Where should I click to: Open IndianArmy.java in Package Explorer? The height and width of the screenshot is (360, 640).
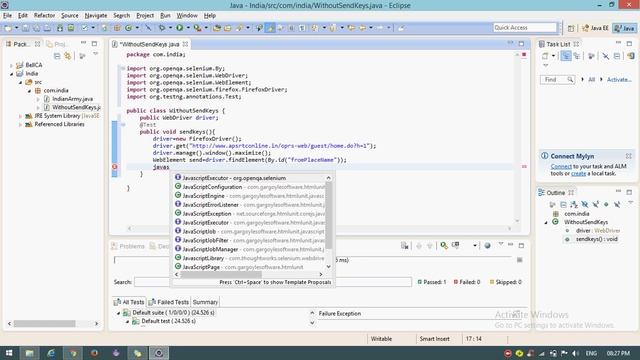click(x=72, y=99)
